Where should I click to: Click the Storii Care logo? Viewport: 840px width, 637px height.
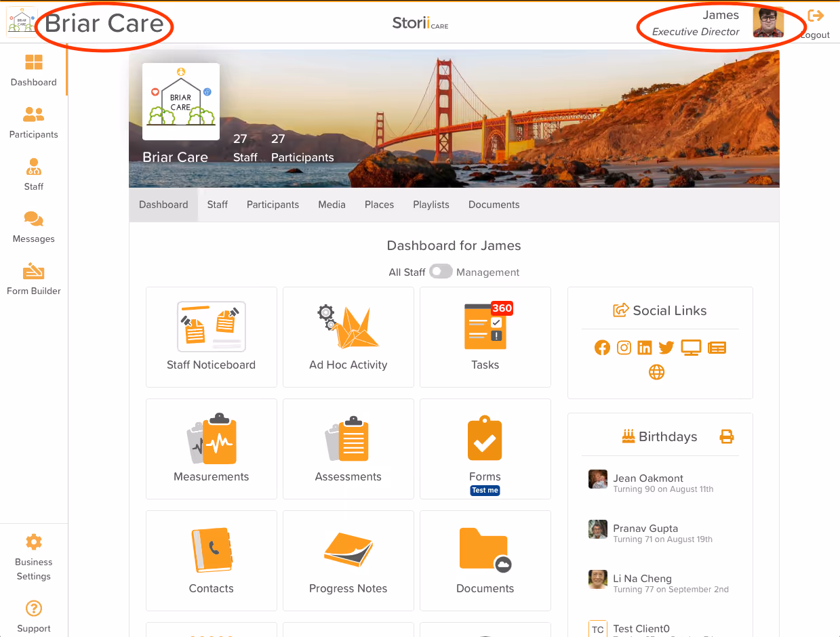coord(420,23)
